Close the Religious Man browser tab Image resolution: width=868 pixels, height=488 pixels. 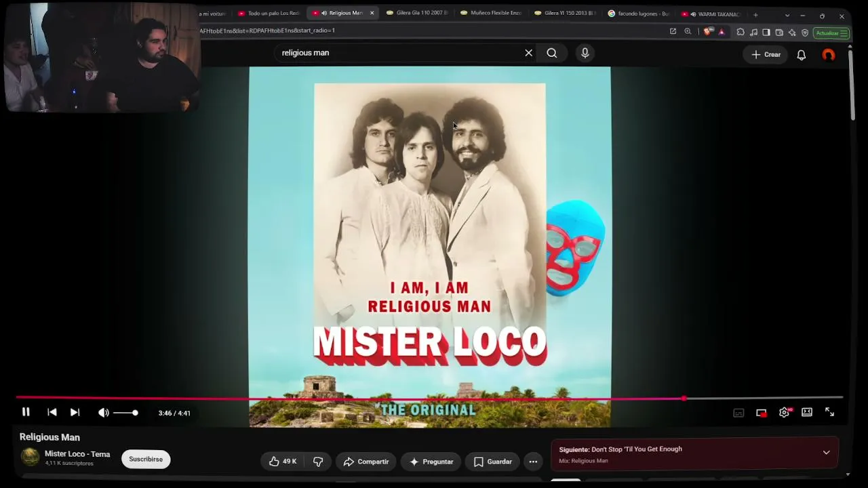[372, 14]
